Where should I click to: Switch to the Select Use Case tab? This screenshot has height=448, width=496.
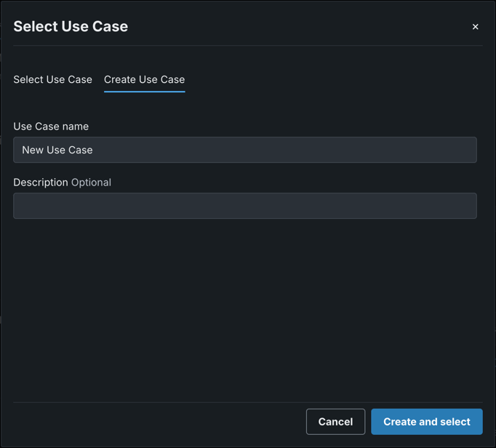coord(52,79)
